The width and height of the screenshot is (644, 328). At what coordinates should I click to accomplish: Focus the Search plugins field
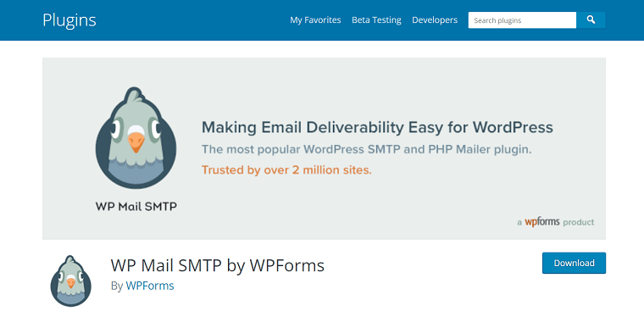[x=522, y=20]
